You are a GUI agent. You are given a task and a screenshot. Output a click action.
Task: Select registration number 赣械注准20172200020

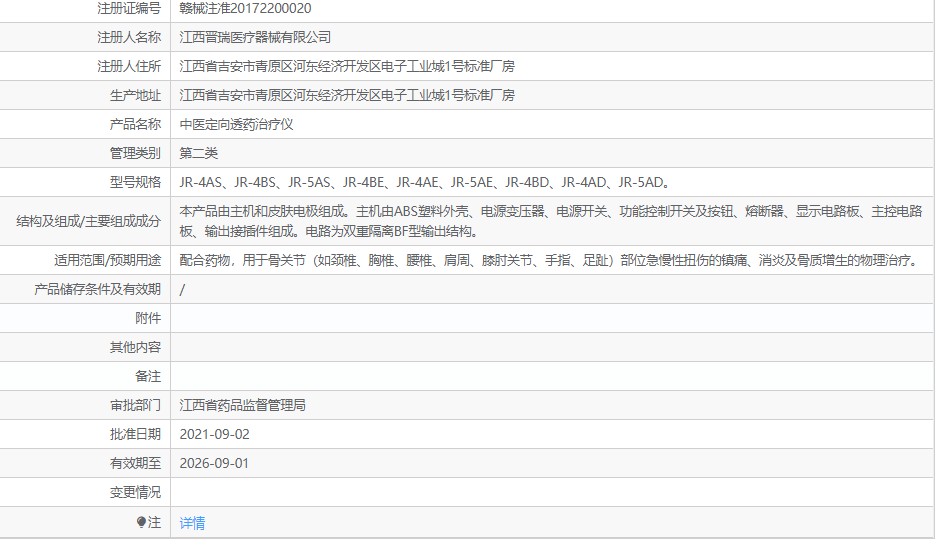point(246,8)
